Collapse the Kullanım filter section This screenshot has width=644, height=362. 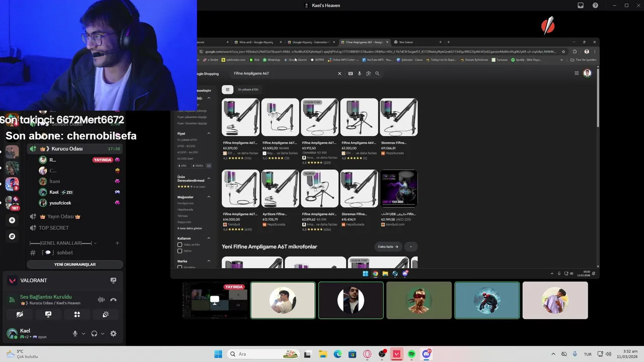pyautogui.click(x=209, y=238)
